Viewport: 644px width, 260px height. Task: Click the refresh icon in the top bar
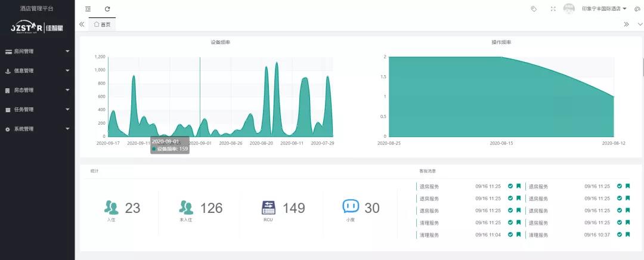coord(107,9)
